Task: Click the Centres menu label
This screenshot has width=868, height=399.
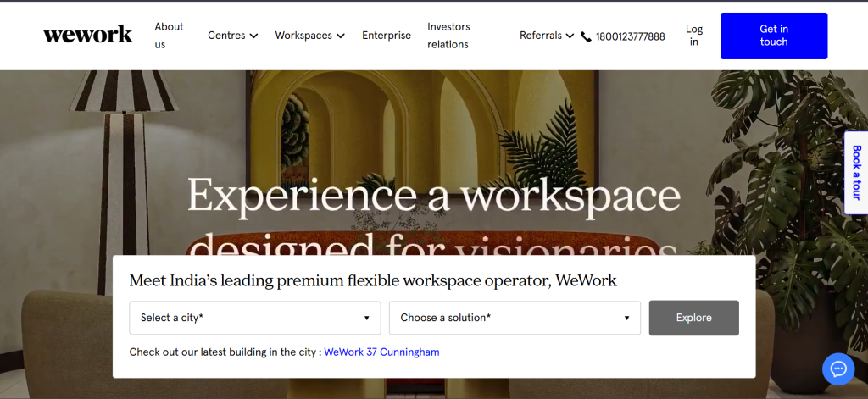Action: pos(226,36)
